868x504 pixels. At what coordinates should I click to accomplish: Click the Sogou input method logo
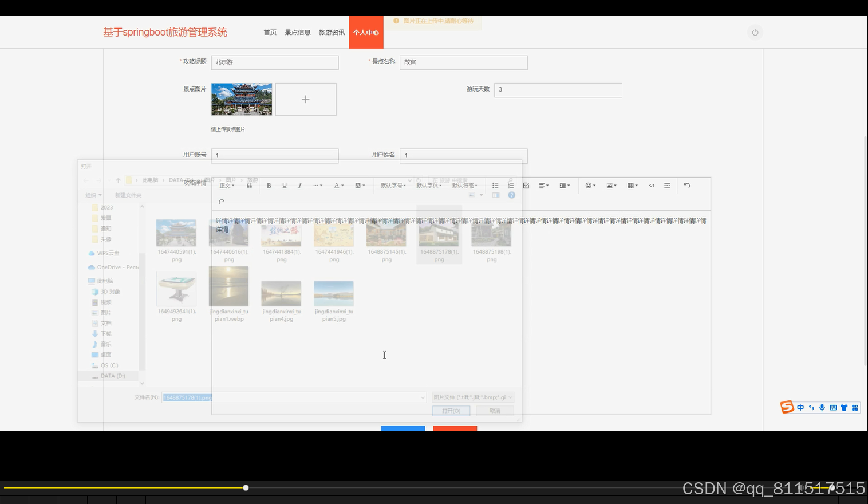coord(787,407)
